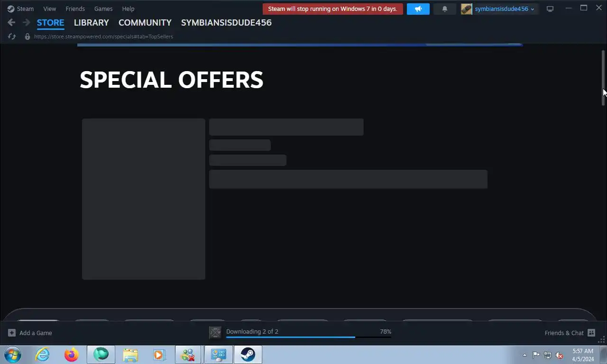Open Windows Explorer folder on taskbar
The height and width of the screenshot is (364, 607).
pos(130,355)
